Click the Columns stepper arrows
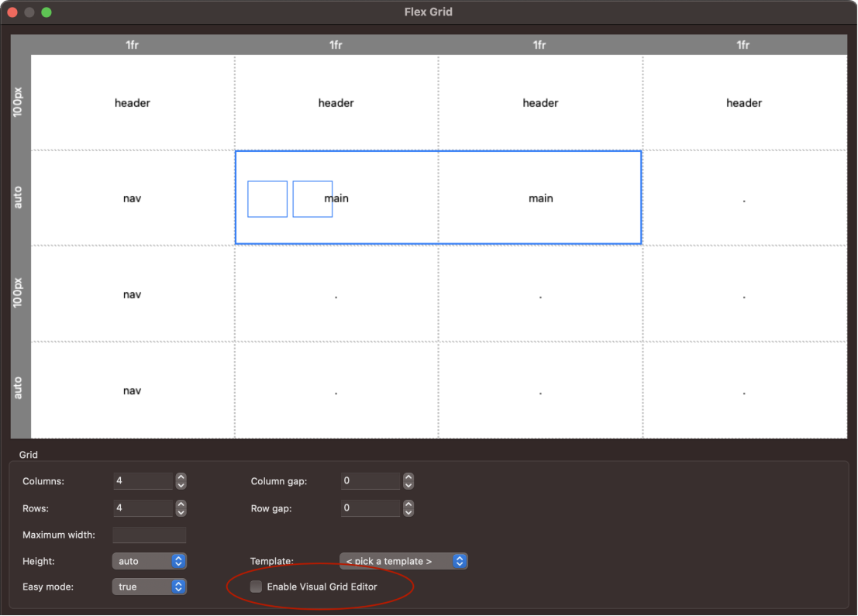 pyautogui.click(x=181, y=481)
